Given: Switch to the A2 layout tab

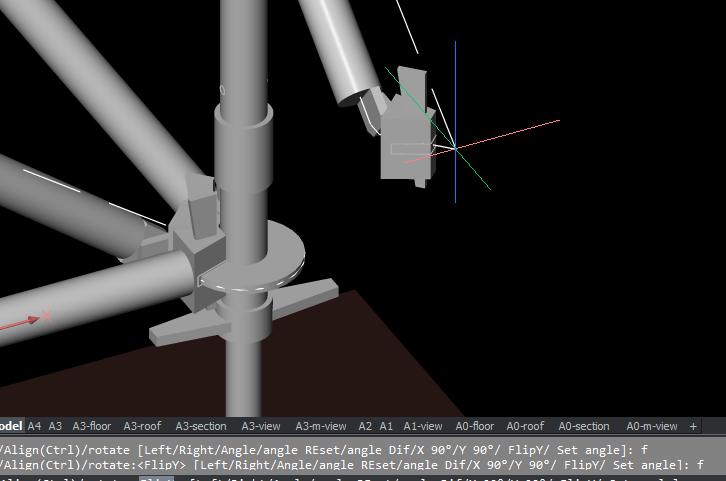Looking at the screenshot, I should (x=365, y=426).
